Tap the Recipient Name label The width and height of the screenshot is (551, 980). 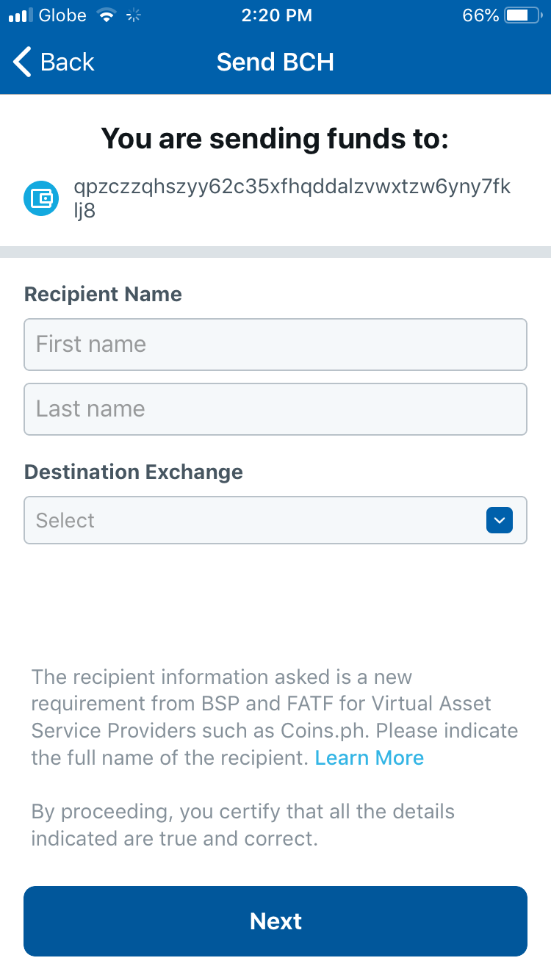coord(103,295)
